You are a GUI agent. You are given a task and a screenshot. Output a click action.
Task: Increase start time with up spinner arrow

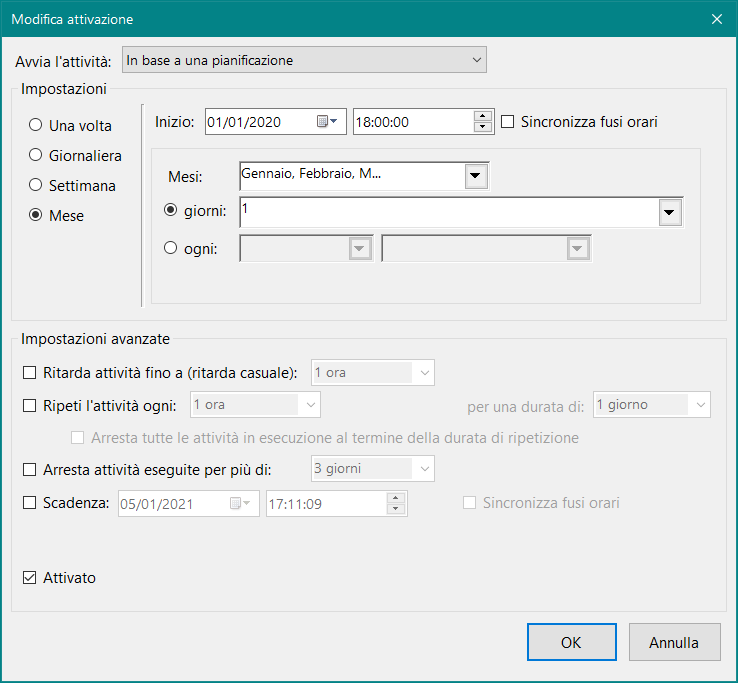tap(482, 116)
